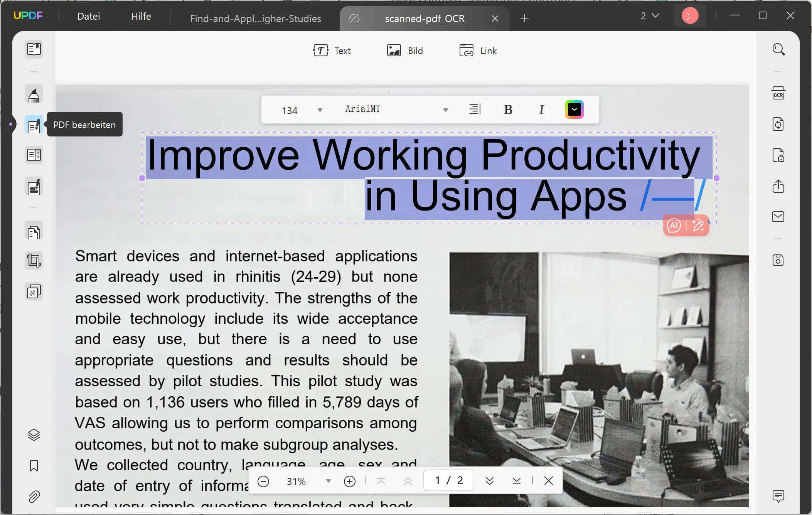
Task: Click zoom in button to increase view
Action: [350, 481]
